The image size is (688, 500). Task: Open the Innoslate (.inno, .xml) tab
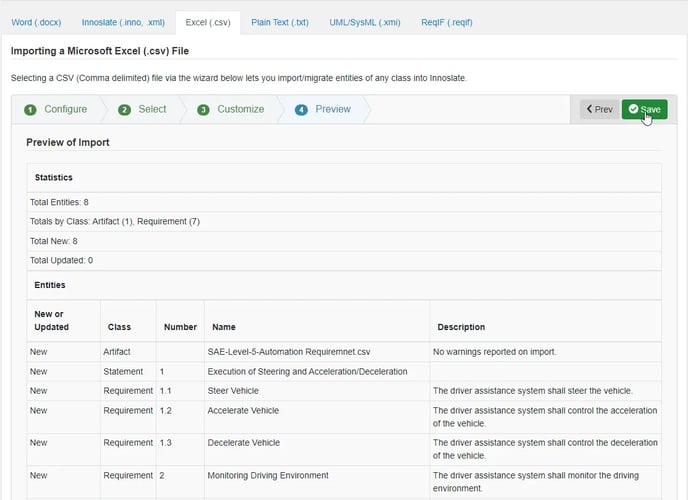[124, 21]
